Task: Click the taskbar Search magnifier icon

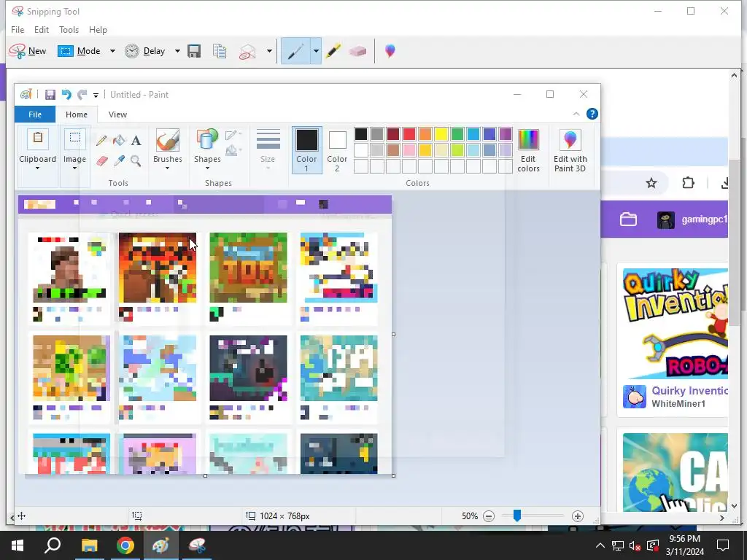Action: pos(53,545)
